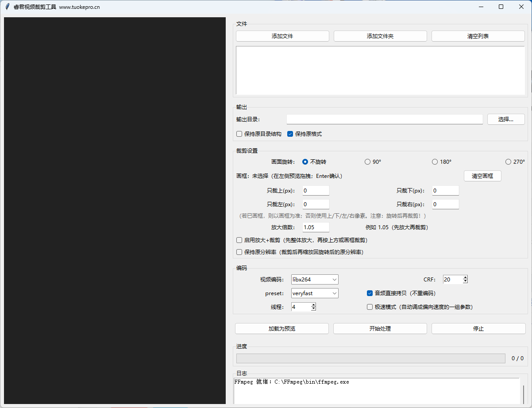Enable the 保持原目录结构 checkbox
Image resolution: width=532 pixels, height=408 pixels.
pyautogui.click(x=239, y=134)
